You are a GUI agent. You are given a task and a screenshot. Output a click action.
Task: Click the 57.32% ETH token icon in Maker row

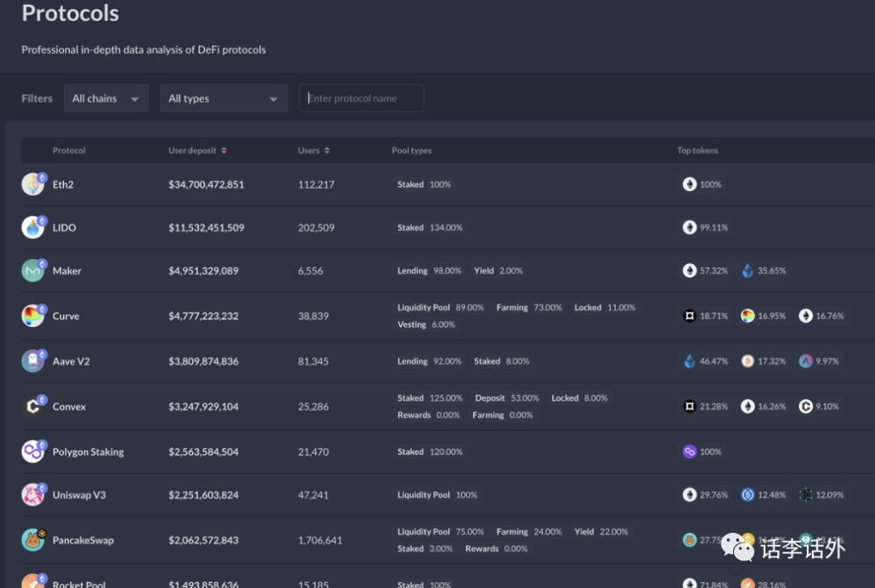[689, 271]
